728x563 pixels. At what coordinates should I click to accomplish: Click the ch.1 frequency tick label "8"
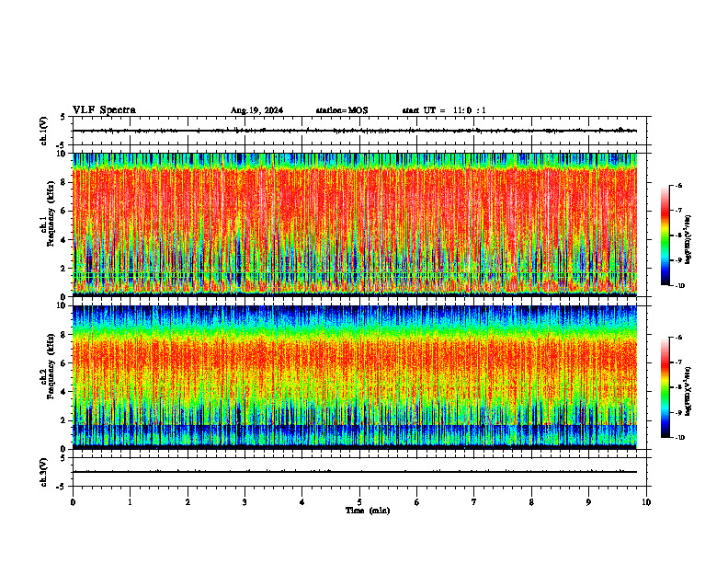coord(64,182)
